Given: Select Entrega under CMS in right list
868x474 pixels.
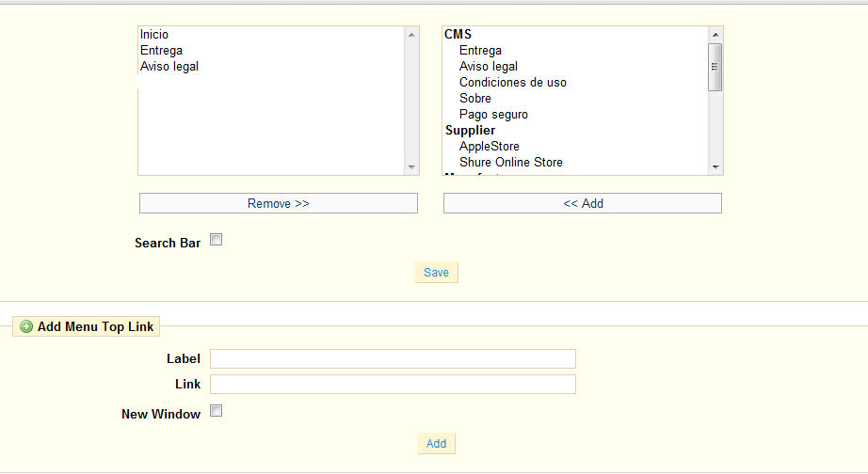Looking at the screenshot, I should (x=480, y=51).
